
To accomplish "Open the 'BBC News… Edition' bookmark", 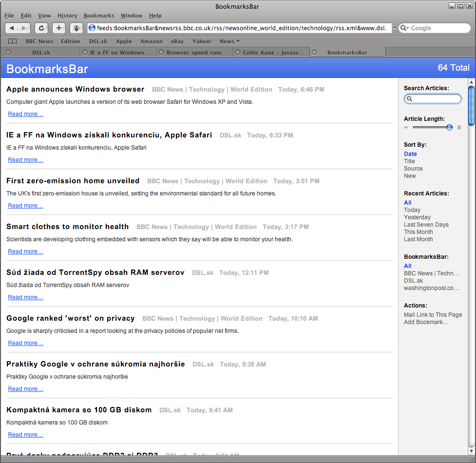I will coord(53,41).
